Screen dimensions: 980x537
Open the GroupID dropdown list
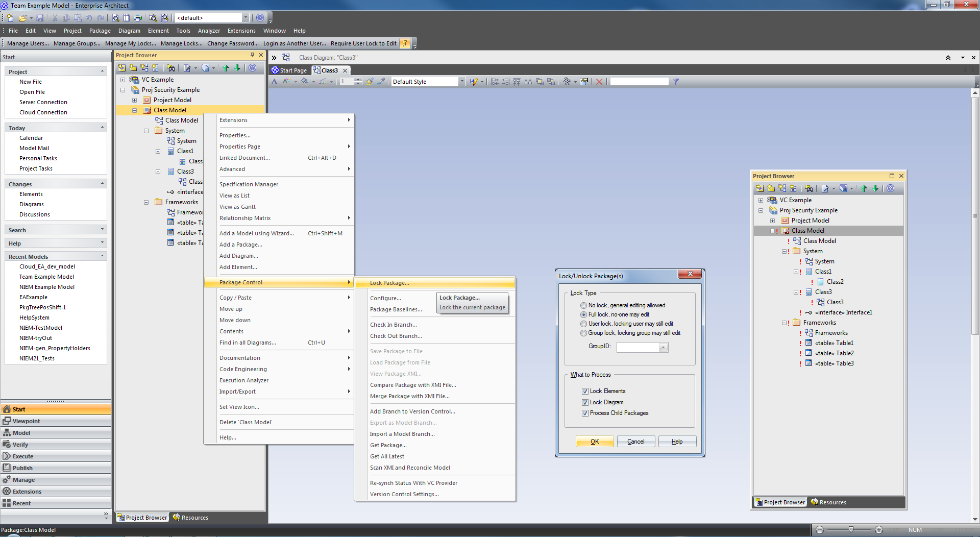663,348
